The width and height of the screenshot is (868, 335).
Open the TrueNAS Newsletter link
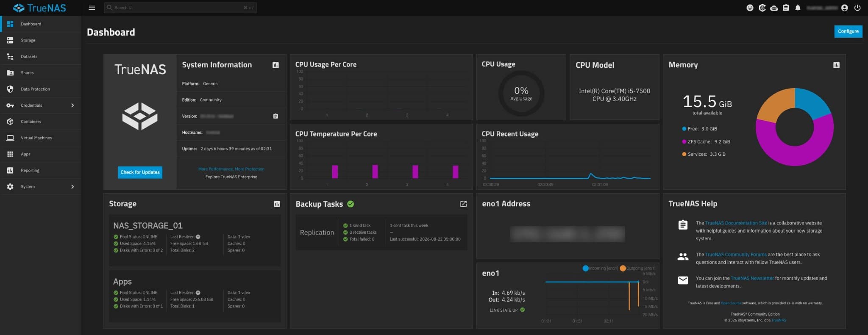click(x=752, y=278)
